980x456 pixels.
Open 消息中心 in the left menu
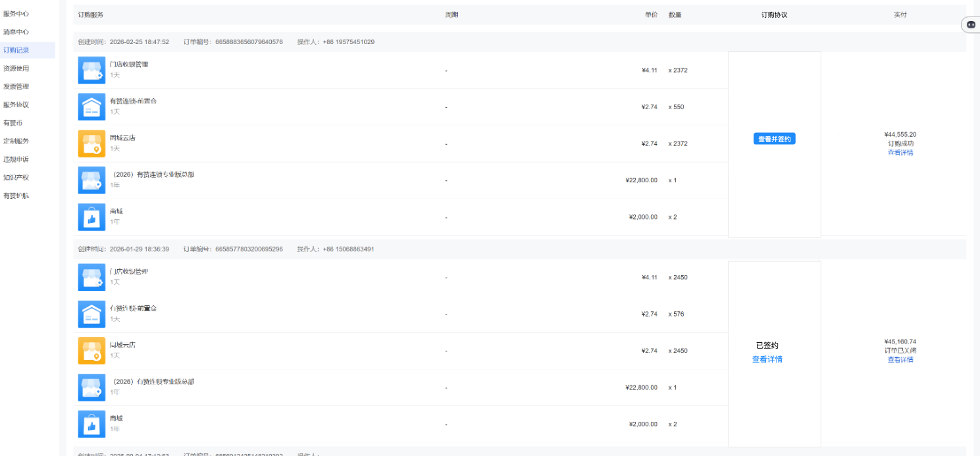(x=16, y=32)
